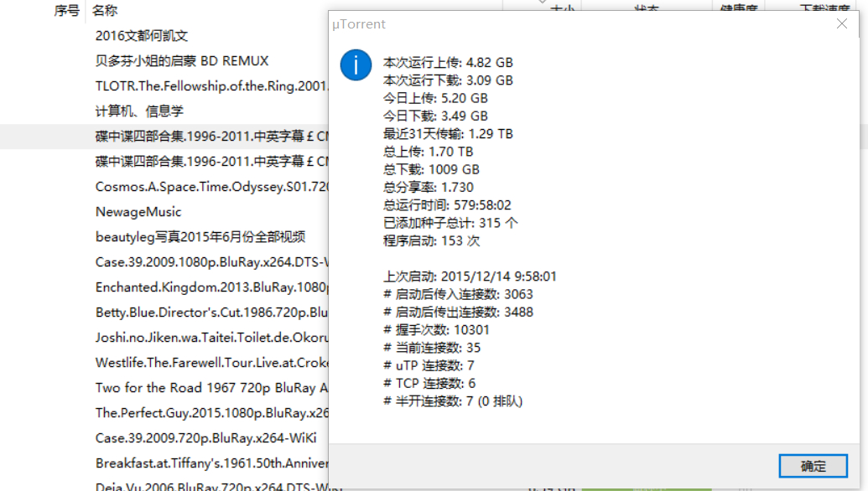Click the 确定 button in µTorrent dialog

tap(813, 466)
